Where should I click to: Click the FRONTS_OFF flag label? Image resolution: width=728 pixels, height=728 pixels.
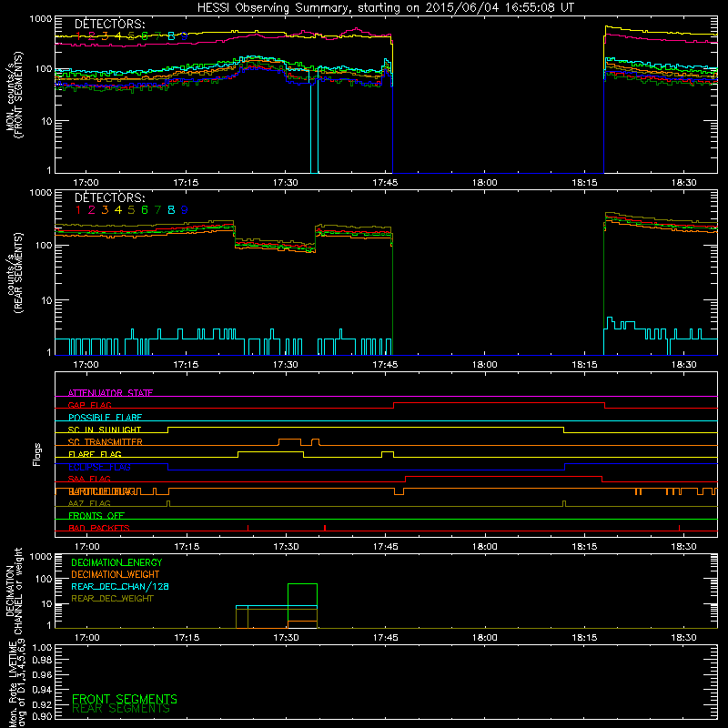coord(96,516)
